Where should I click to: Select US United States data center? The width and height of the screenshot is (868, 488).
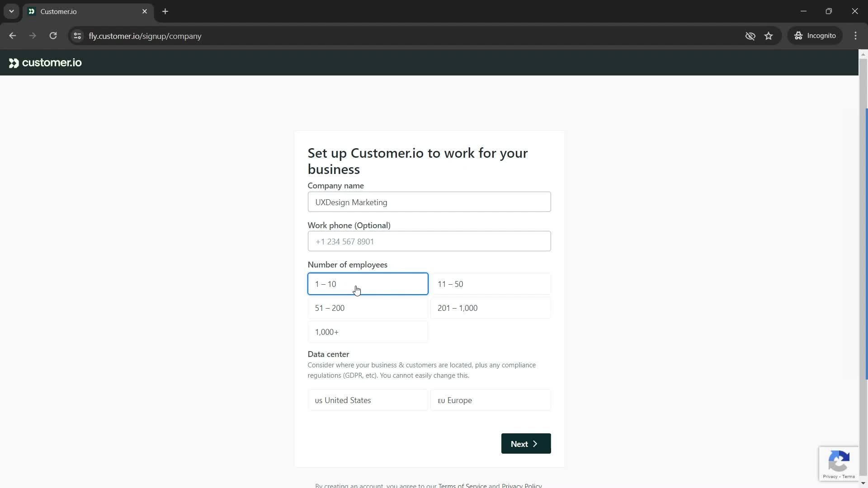click(368, 401)
